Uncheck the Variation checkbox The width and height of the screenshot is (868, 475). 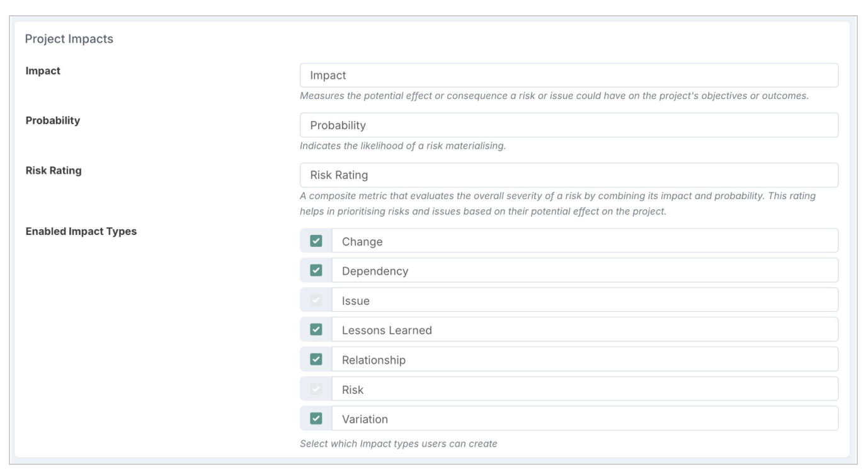(x=316, y=418)
